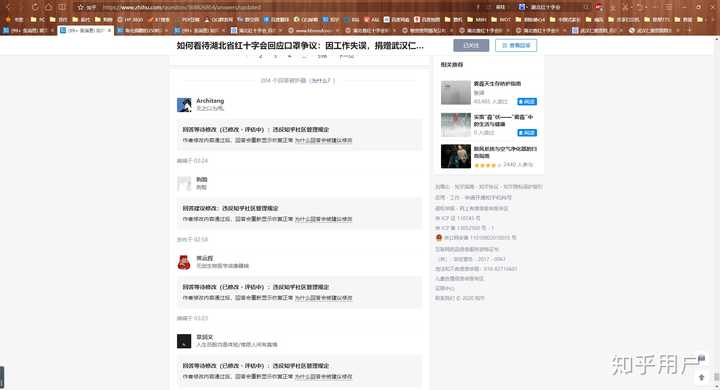Image resolution: width=720 pixels, height=390 pixels.
Task: Click the browser search box engine icon
Action: click(522, 7)
